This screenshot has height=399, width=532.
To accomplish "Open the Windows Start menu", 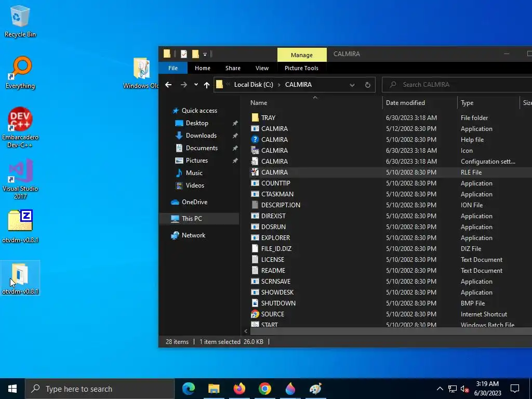I will 12,389.
